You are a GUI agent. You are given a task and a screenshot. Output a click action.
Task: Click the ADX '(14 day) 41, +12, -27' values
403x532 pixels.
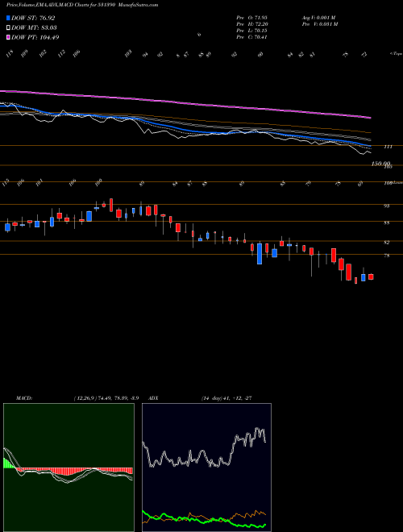(226, 397)
